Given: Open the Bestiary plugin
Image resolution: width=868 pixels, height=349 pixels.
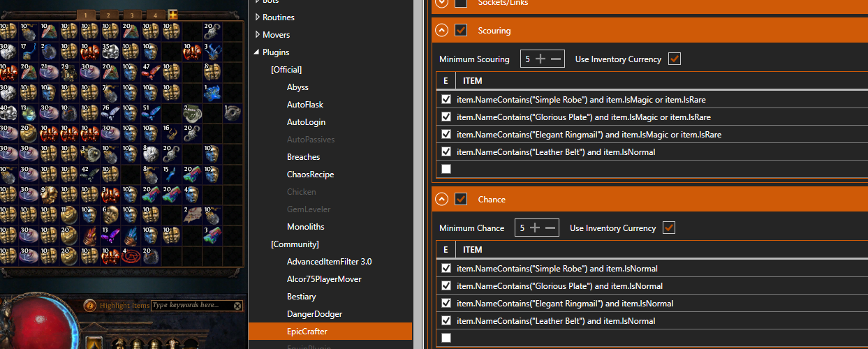Looking at the screenshot, I should (x=301, y=297).
